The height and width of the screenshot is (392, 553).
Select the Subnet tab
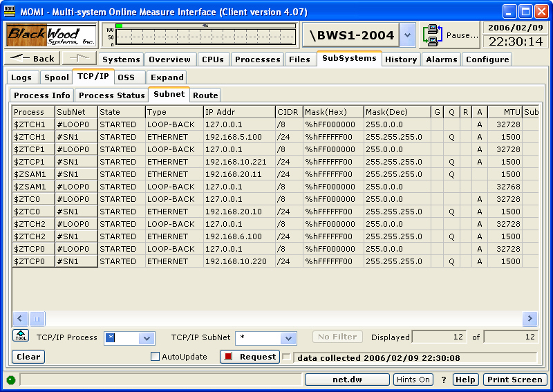point(169,94)
